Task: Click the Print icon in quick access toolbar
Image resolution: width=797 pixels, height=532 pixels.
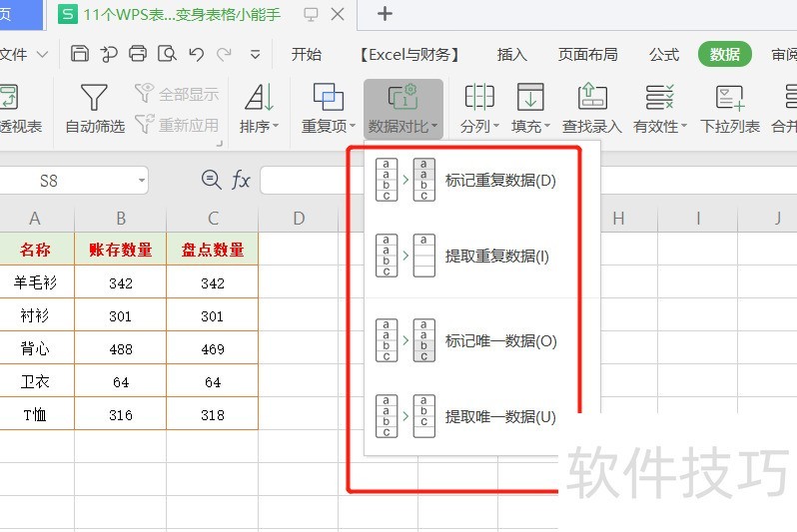Action: point(138,54)
